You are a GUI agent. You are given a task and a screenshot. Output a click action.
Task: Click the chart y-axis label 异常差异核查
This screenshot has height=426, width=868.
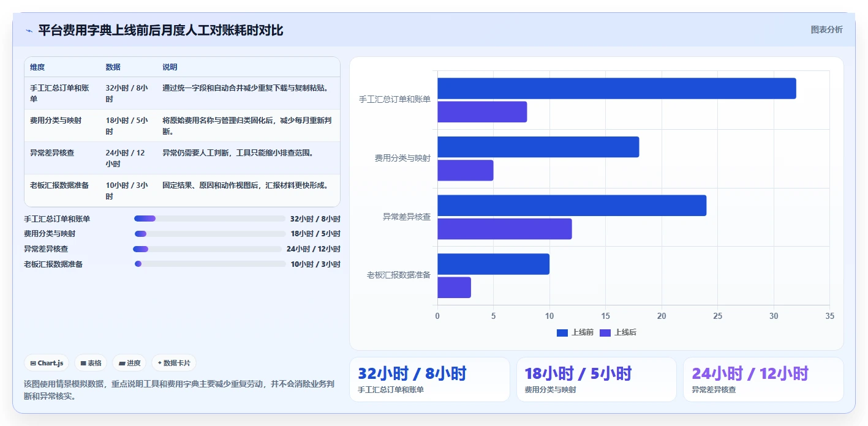[407, 217]
